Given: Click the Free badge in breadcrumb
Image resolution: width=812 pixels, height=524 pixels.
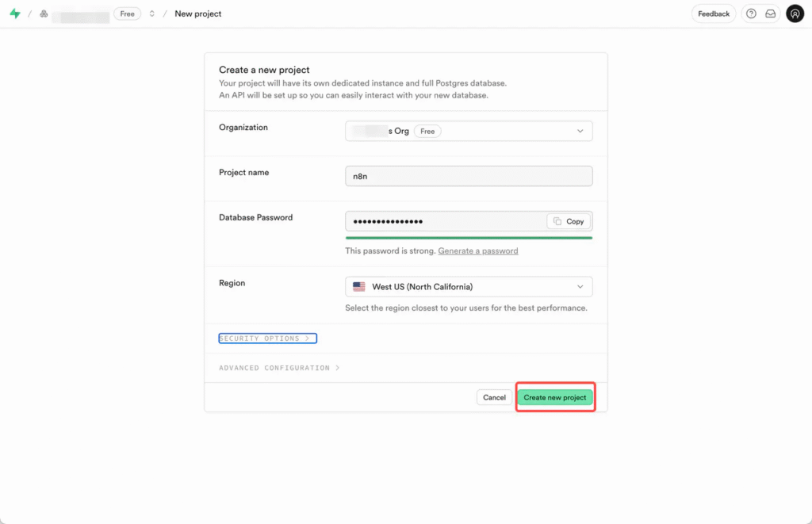Looking at the screenshot, I should click(x=127, y=13).
